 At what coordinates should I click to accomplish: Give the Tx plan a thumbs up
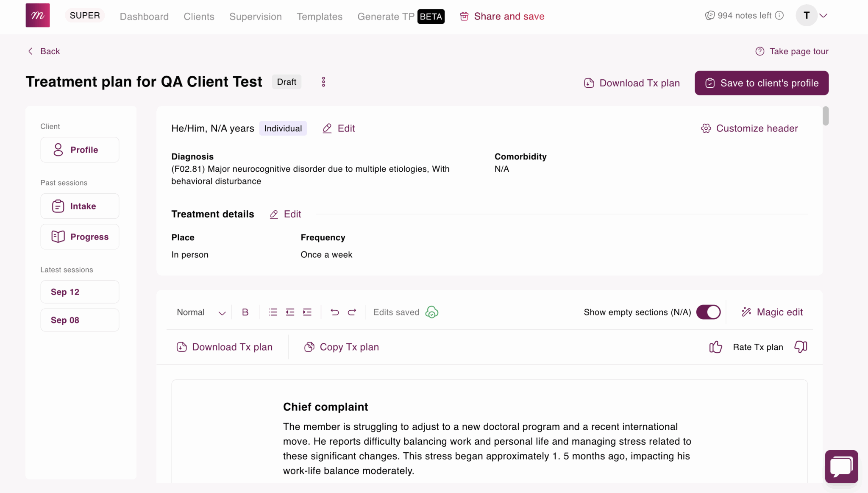(715, 346)
